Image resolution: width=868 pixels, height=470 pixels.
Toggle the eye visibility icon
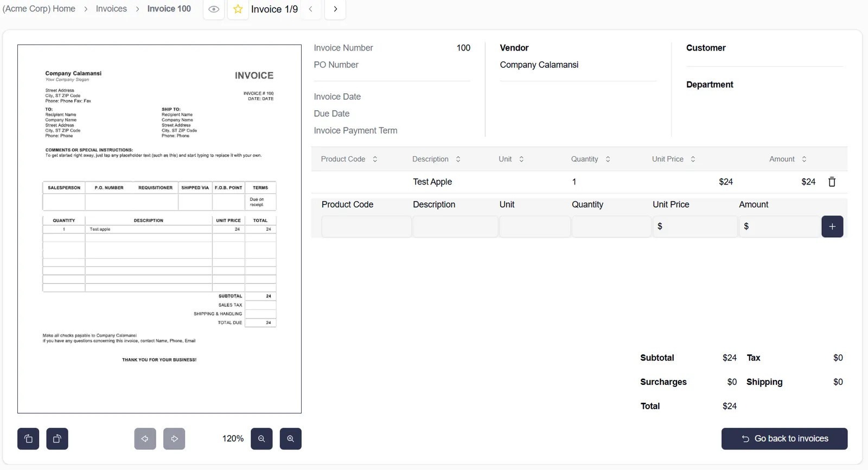coord(214,9)
